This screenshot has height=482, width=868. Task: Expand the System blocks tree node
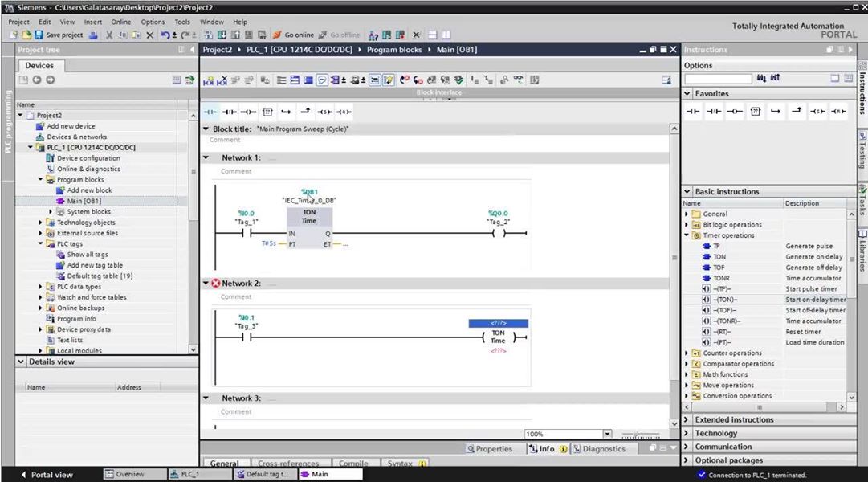tap(51, 211)
